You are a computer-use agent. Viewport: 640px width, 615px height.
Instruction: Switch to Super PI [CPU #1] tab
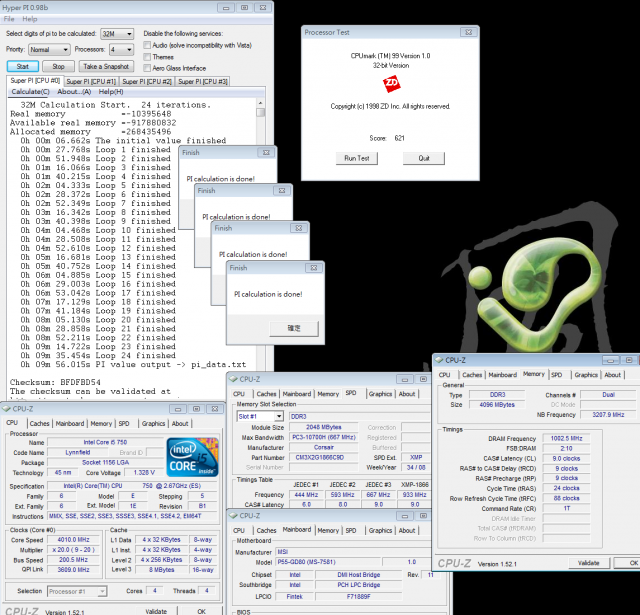(91, 82)
